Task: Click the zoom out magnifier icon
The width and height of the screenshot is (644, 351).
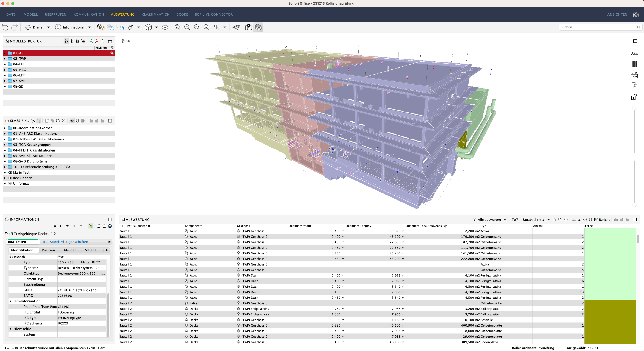Action: 196,27
